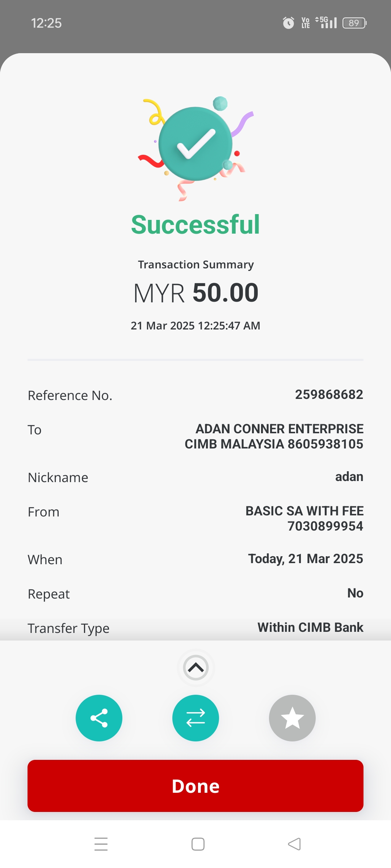Tap the battery level indicator
The image size is (391, 868).
point(354,23)
